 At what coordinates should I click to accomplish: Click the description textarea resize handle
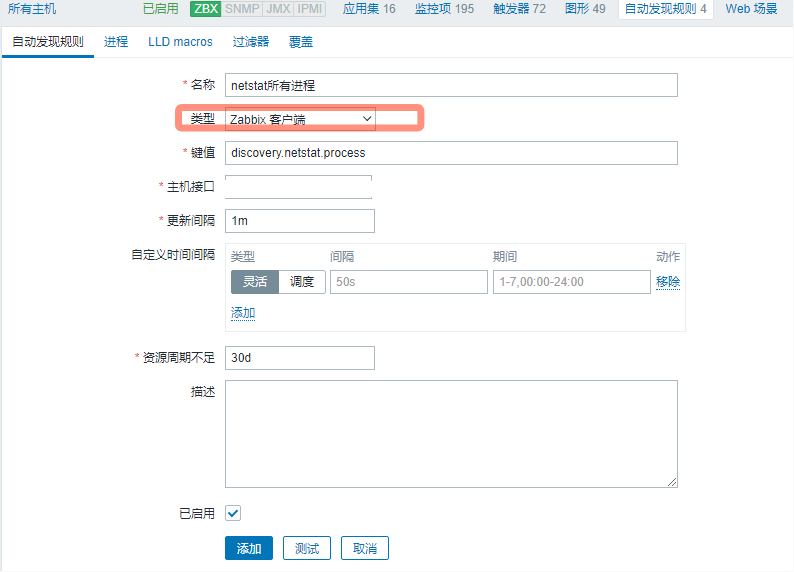point(672,482)
